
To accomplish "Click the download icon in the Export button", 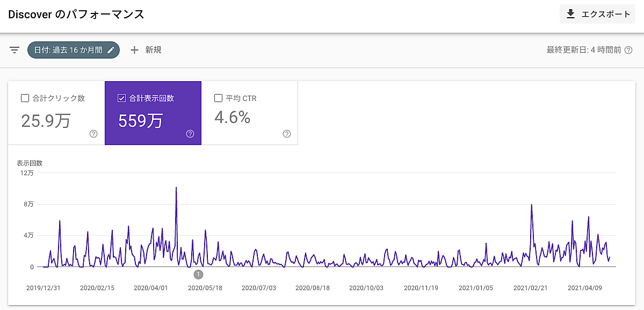I will click(x=570, y=14).
